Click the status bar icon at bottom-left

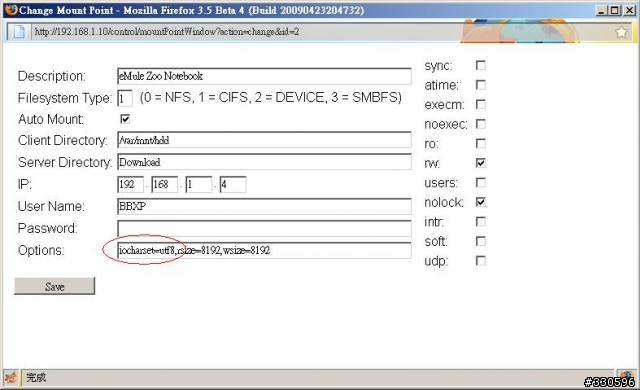click(x=11, y=378)
